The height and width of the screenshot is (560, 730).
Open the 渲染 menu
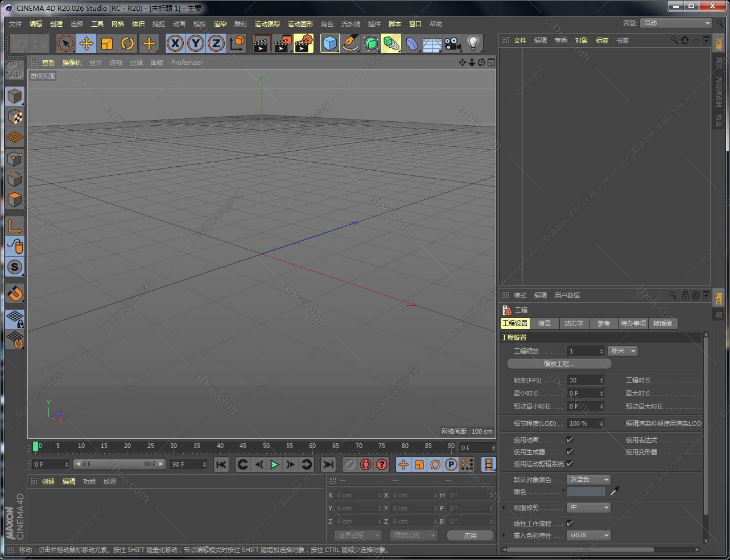pyautogui.click(x=220, y=23)
